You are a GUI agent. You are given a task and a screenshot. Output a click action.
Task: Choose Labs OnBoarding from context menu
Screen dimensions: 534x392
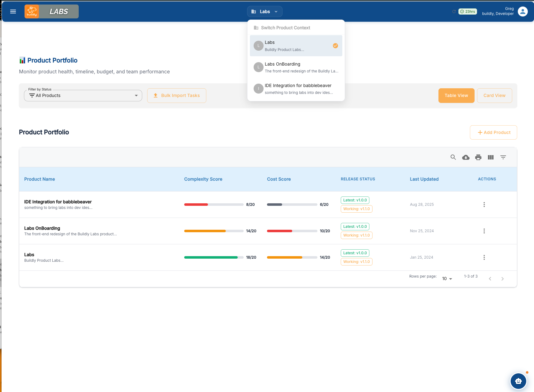click(296, 67)
